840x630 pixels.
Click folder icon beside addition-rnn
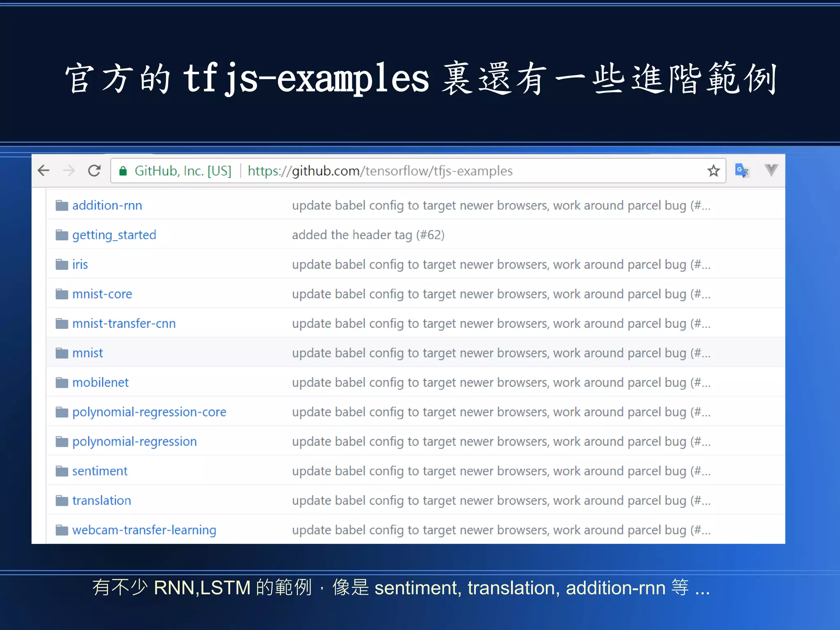pyautogui.click(x=62, y=205)
